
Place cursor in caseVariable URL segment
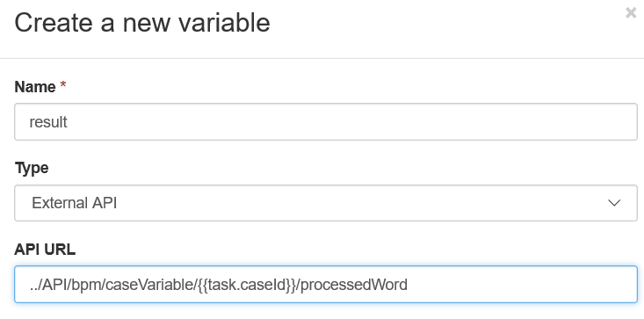(149, 285)
